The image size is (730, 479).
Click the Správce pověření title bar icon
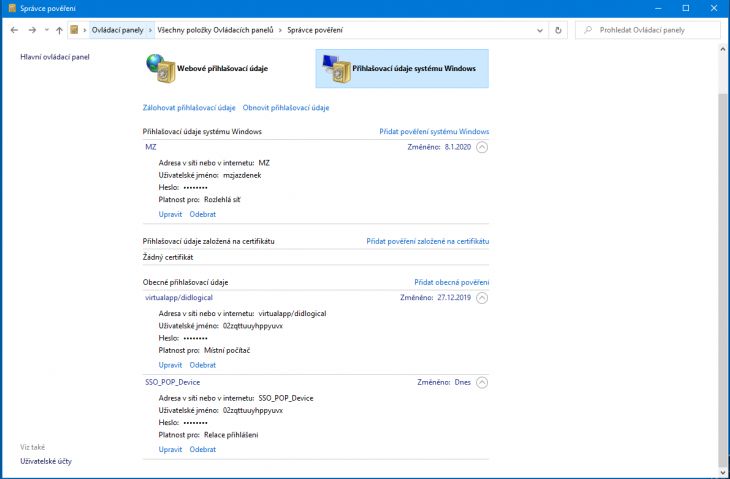pos(12,8)
